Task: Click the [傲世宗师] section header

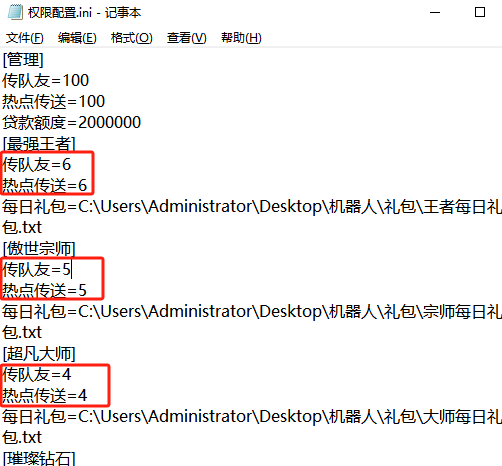Action: click(39, 248)
